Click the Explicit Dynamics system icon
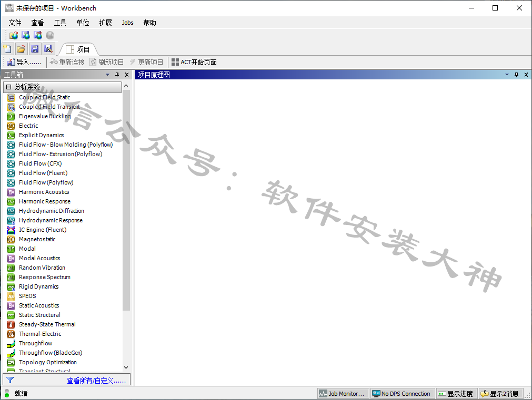This screenshot has width=532, height=400. [11, 136]
